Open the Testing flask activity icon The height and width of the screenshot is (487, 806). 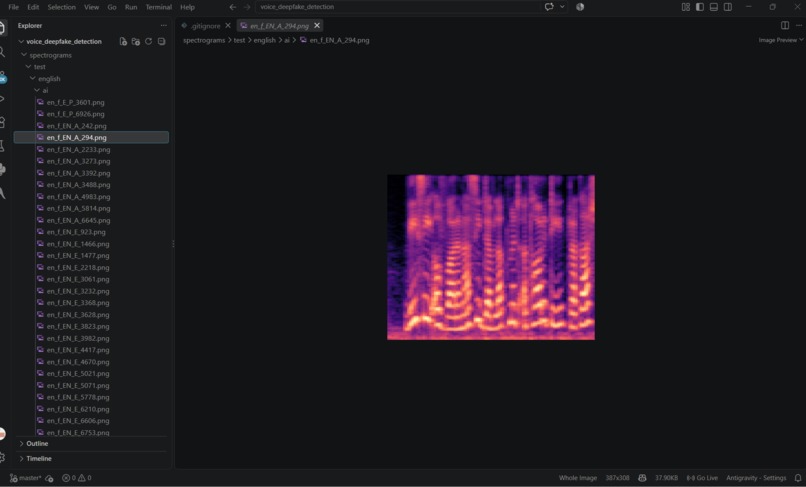3,146
